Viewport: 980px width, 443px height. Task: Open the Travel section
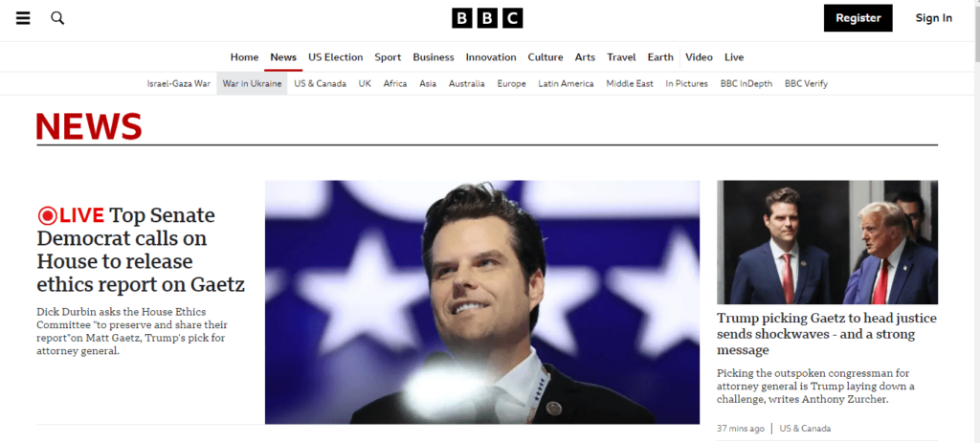click(621, 57)
